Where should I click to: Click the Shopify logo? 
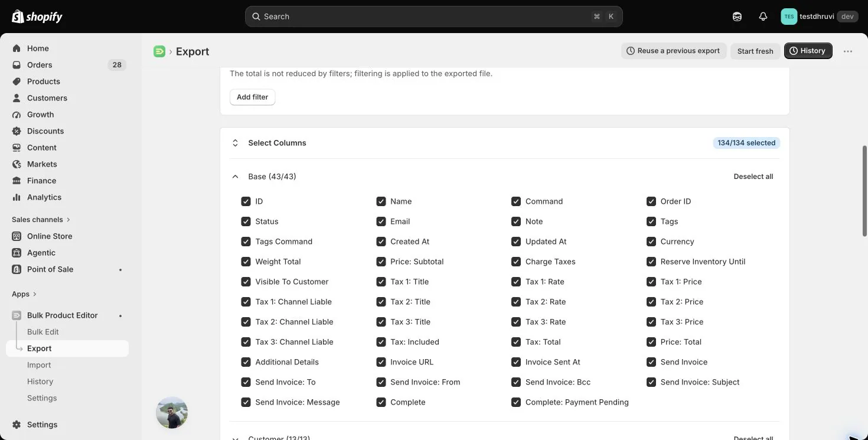(37, 17)
